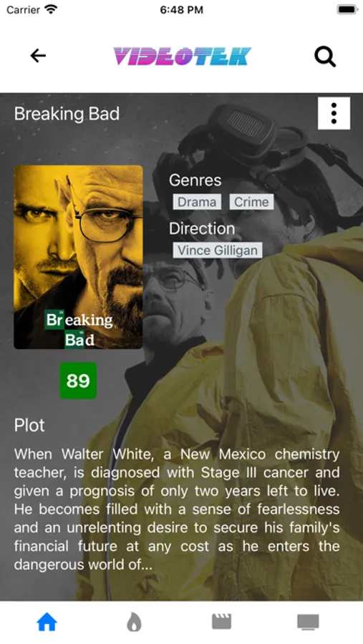The width and height of the screenshot is (363, 644).
Task: Click the VIDEOTEK logo
Action: click(x=182, y=57)
